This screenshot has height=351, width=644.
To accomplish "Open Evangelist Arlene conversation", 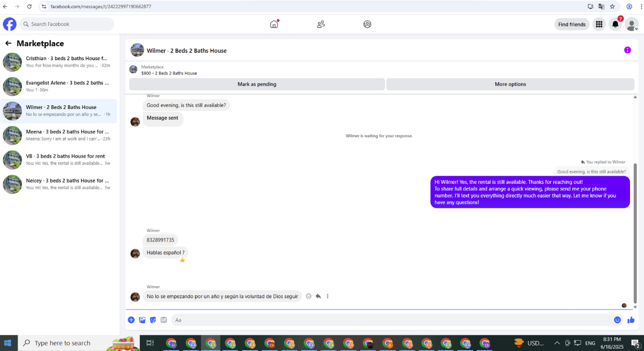I will point(59,86).
